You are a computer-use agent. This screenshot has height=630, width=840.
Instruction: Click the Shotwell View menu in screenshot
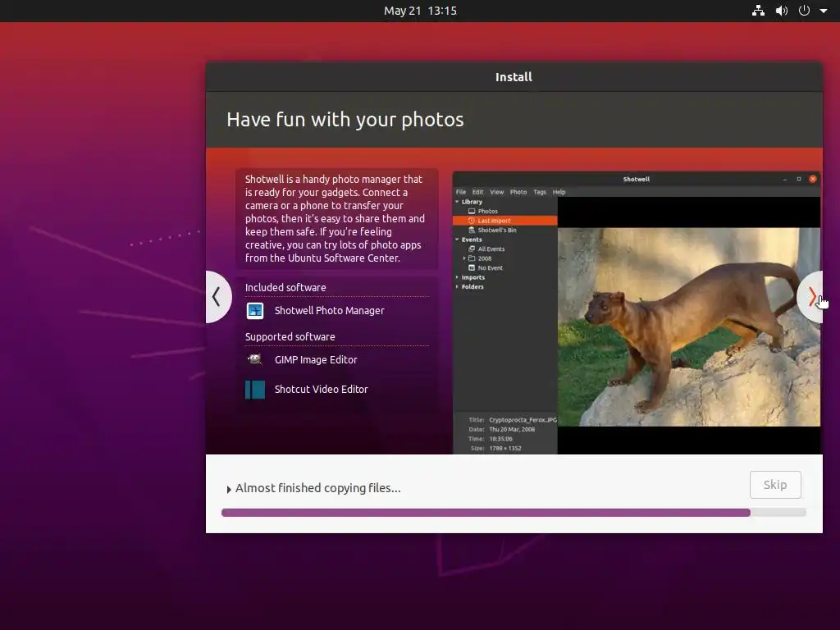coord(496,192)
